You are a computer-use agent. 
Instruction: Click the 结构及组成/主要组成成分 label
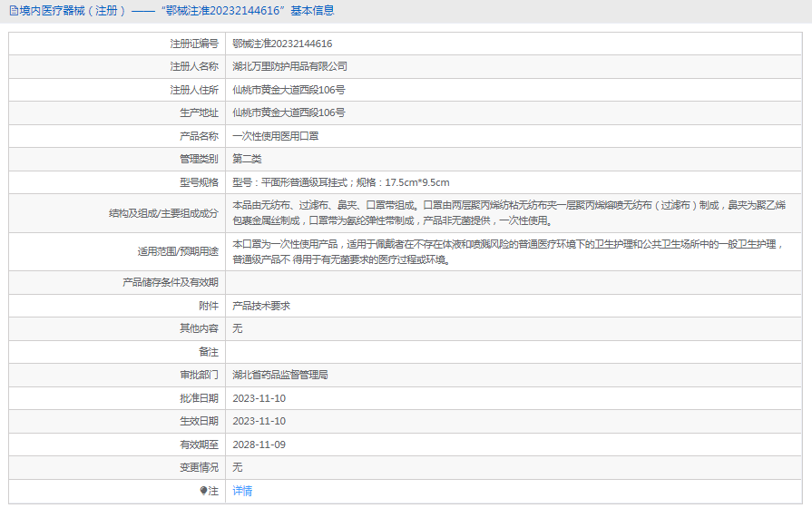click(x=163, y=213)
